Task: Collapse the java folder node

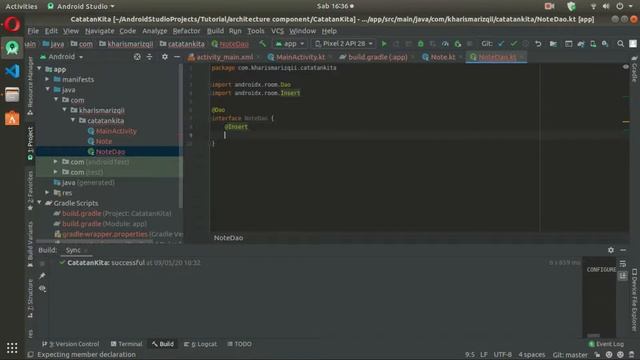Action: pos(48,89)
